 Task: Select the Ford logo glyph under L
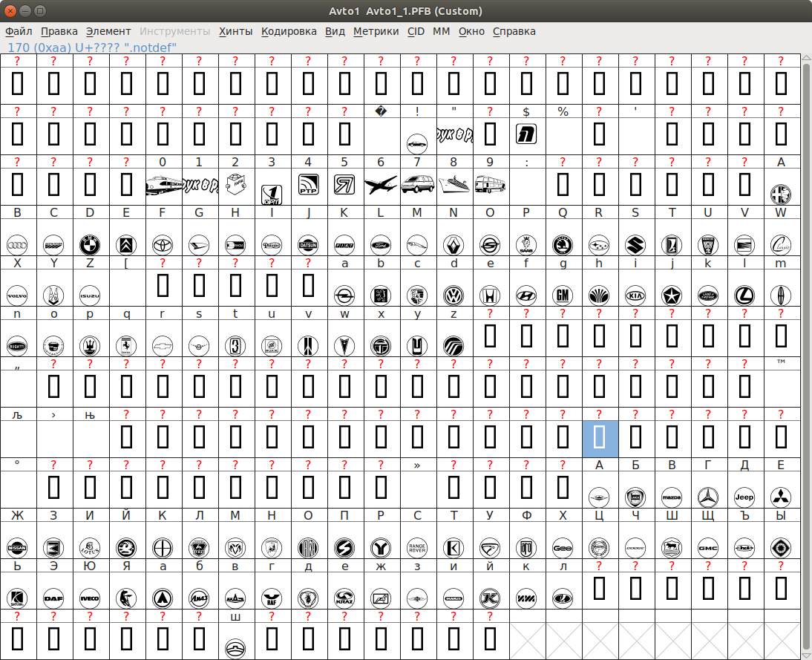pyautogui.click(x=381, y=244)
